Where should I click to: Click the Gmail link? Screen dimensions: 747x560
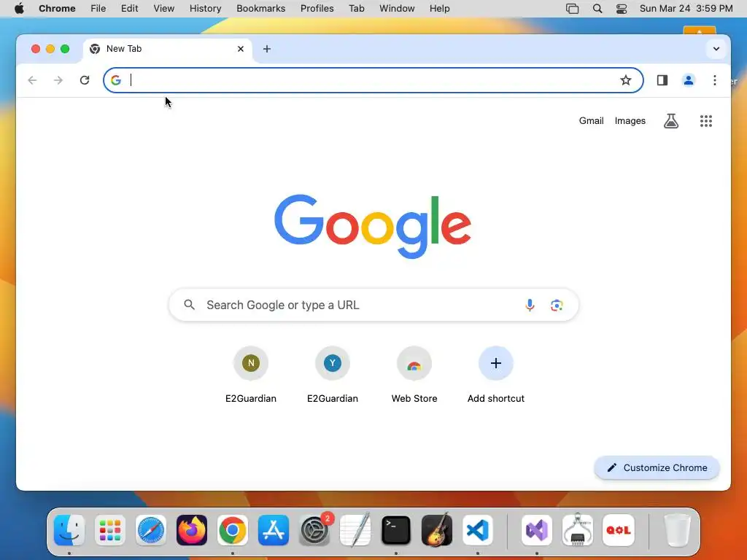[591, 121]
